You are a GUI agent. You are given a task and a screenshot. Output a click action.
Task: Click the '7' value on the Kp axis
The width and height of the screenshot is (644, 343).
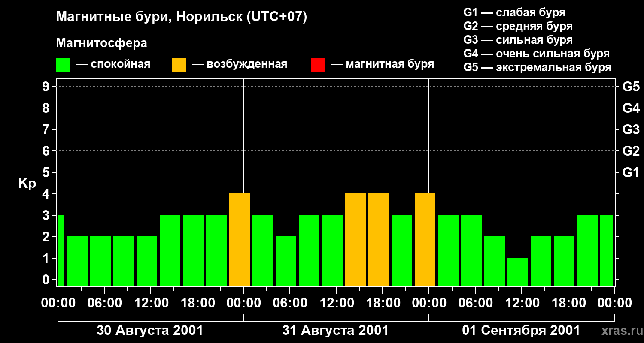coord(47,130)
